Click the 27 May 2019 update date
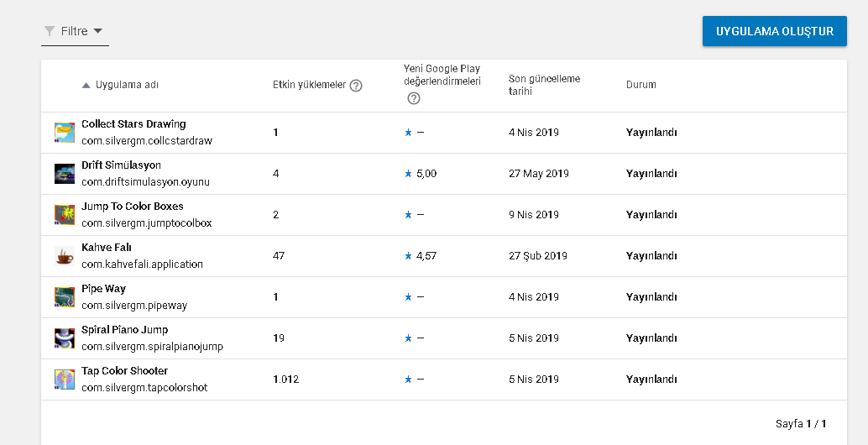The image size is (868, 445). [x=539, y=173]
